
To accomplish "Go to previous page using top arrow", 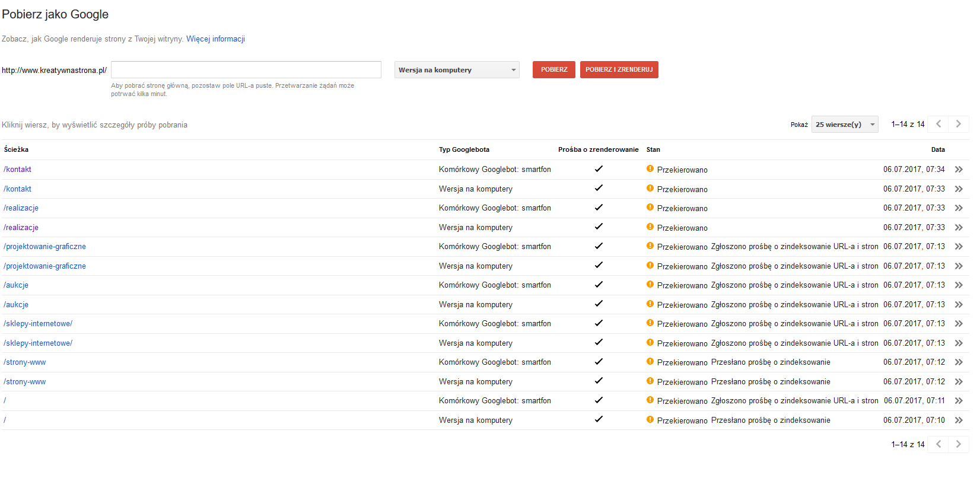I will point(938,124).
